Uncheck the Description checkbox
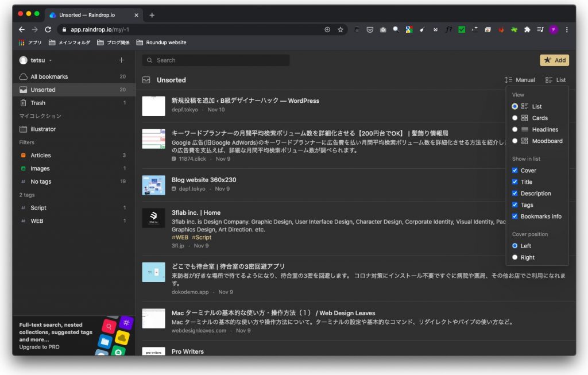 (515, 194)
